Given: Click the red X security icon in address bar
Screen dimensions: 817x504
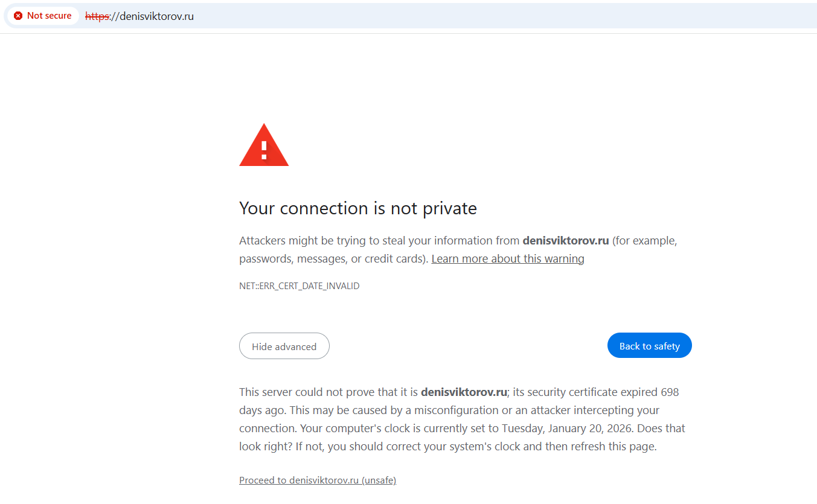Looking at the screenshot, I should (x=18, y=16).
